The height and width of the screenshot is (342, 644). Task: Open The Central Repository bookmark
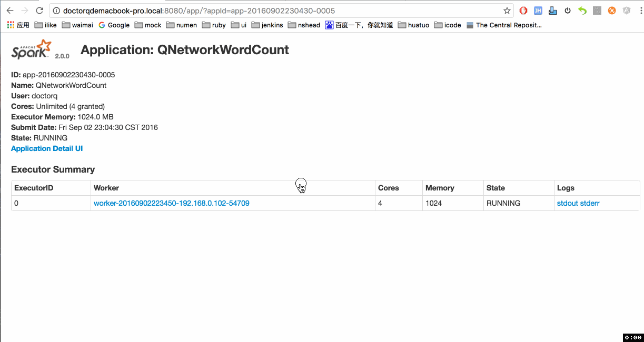click(x=504, y=25)
